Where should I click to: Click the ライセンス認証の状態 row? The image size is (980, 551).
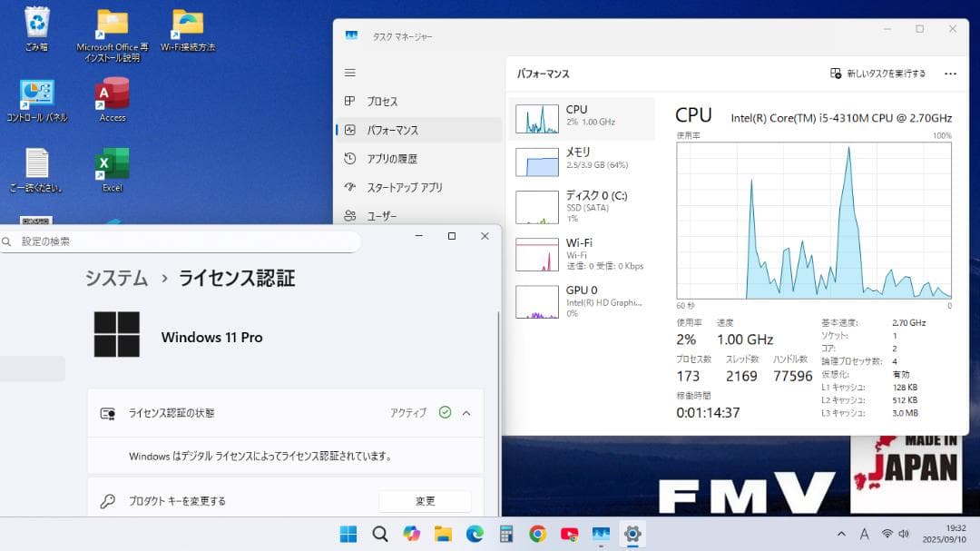click(286, 413)
